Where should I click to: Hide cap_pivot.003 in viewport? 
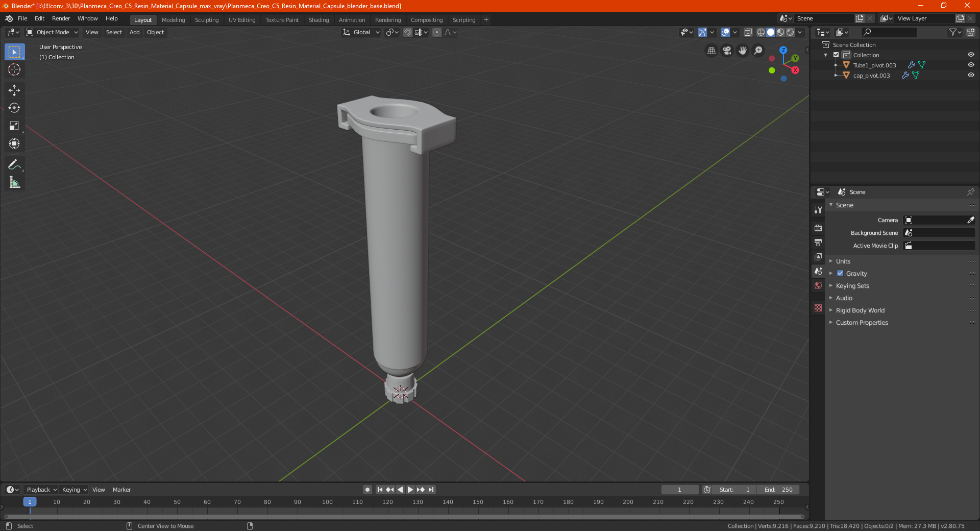tap(971, 75)
